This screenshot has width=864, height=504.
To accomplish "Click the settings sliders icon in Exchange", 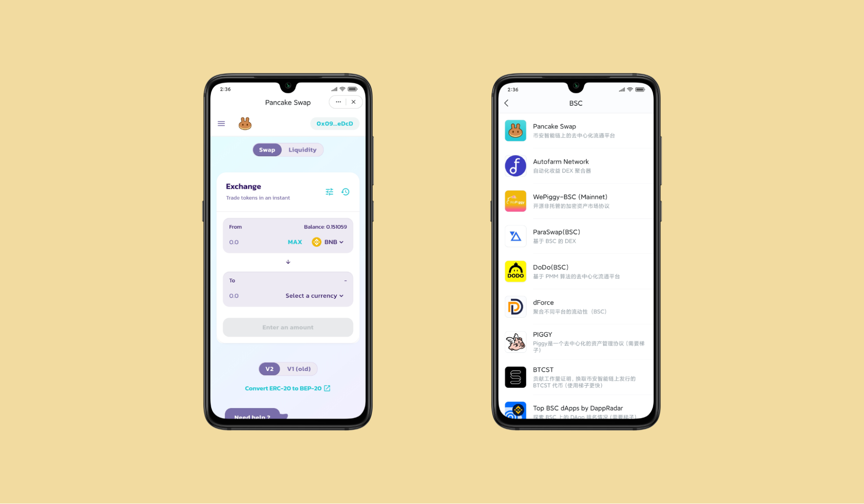I will point(330,191).
